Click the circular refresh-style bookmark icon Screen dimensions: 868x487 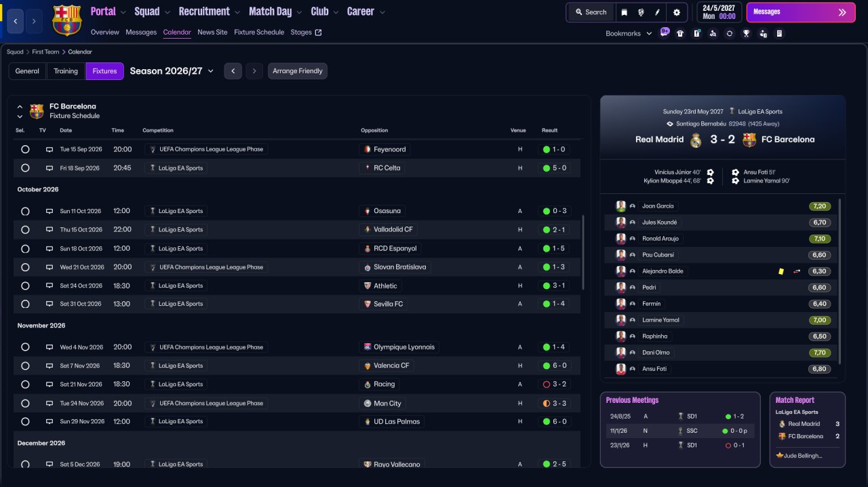point(730,33)
